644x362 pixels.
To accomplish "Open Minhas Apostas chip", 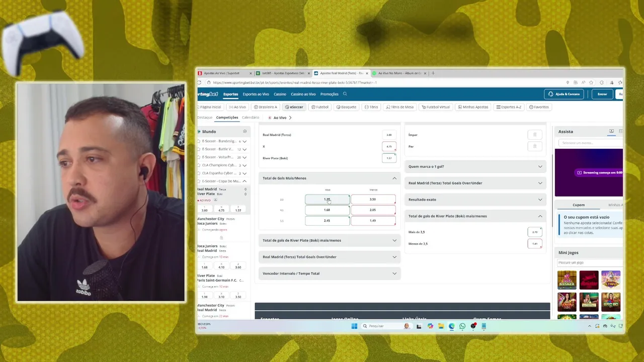I will (x=473, y=107).
